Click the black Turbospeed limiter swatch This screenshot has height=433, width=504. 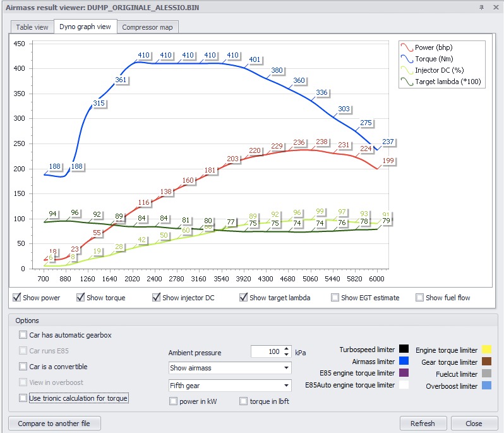point(404,349)
